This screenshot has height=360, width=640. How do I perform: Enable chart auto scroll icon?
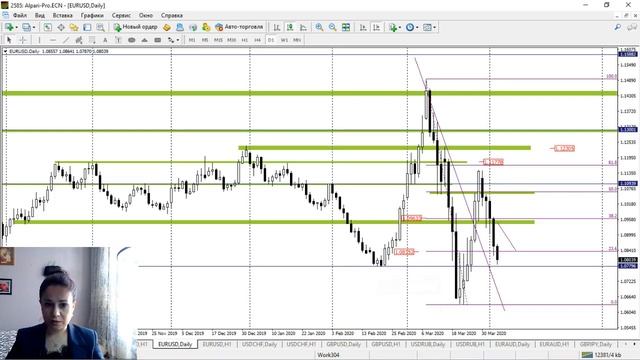pos(363,27)
